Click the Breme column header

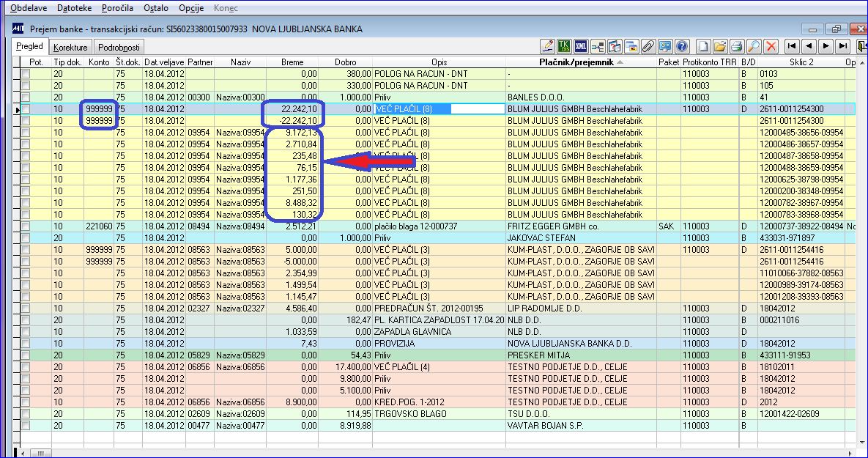pyautogui.click(x=292, y=62)
